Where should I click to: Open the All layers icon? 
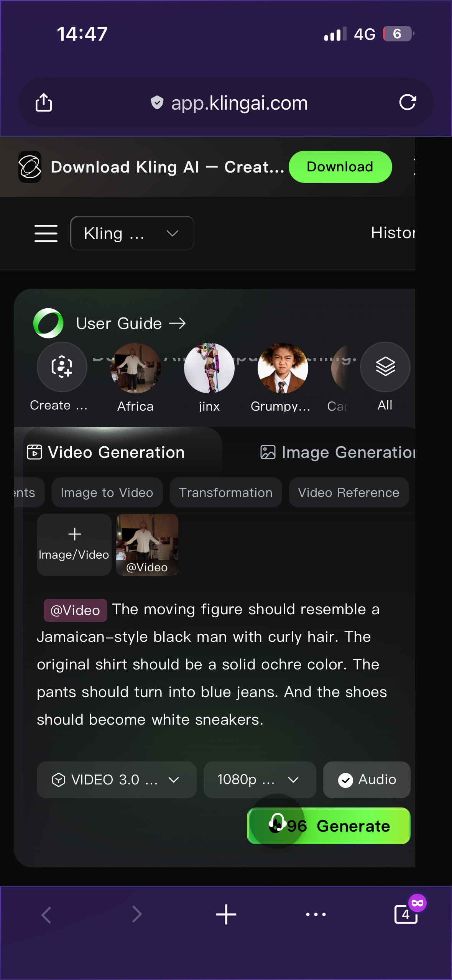point(385,367)
